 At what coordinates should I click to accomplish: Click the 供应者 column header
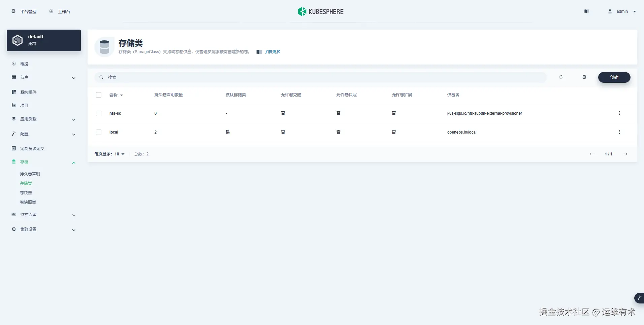tap(453, 95)
